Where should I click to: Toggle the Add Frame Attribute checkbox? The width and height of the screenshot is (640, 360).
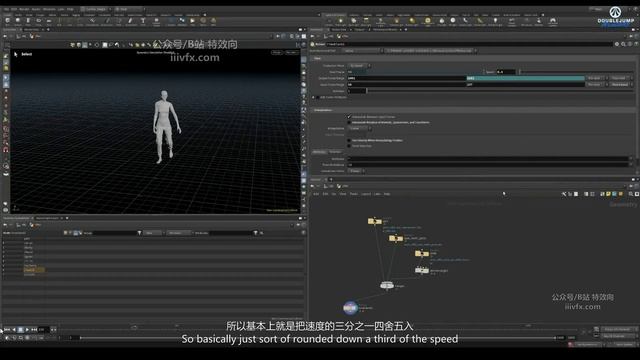point(318,97)
